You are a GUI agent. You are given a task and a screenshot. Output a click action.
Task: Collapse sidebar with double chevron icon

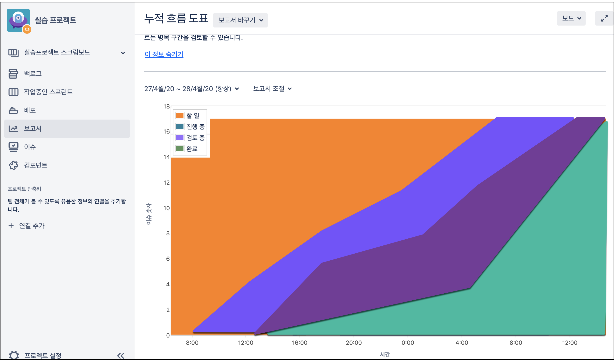point(121,356)
